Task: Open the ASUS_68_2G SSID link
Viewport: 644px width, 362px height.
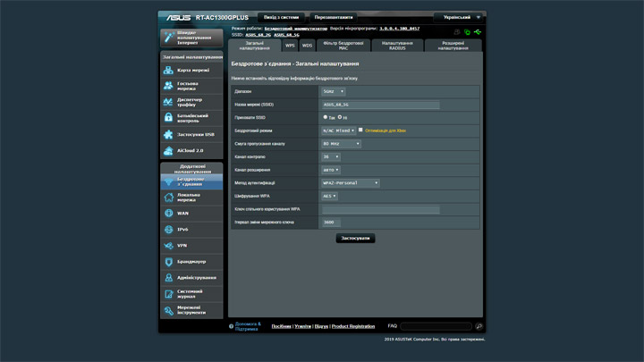Action: [258, 35]
